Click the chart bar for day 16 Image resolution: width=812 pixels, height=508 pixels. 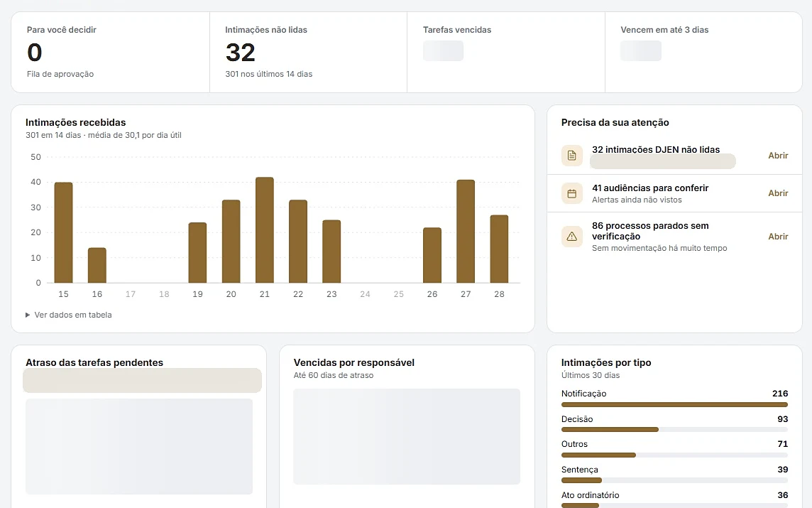coord(97,265)
